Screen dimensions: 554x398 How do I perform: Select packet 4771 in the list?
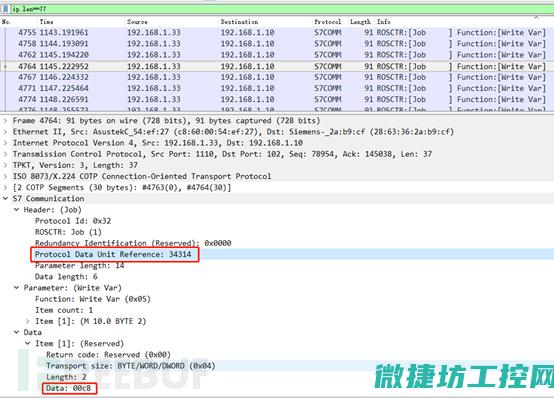point(277,88)
